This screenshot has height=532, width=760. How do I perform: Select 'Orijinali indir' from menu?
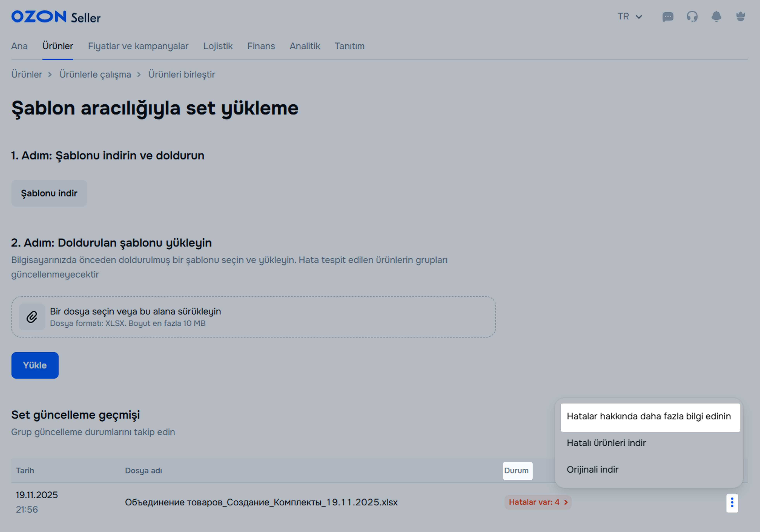tap(592, 469)
